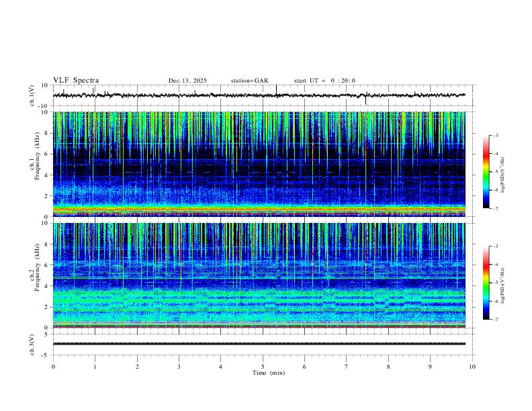Click time axis tick label "2"
The height and width of the screenshot is (411, 532).
[137, 367]
